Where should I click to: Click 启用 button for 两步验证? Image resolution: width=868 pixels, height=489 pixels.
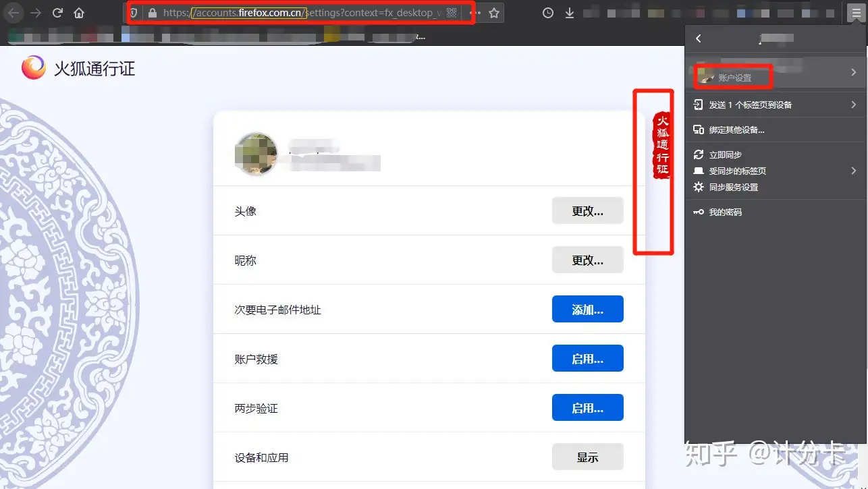[x=587, y=408]
